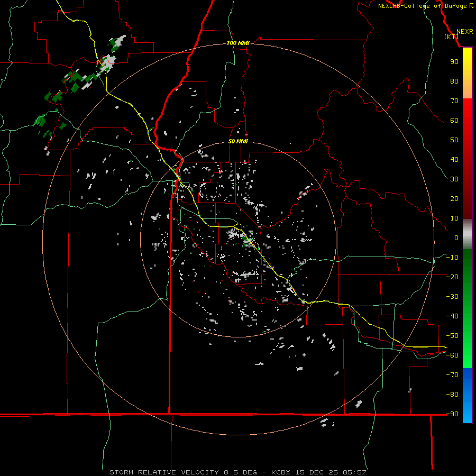Screen dimensions: 476x476
Task: Click the 50 NMI range ring label
Action: click(238, 141)
